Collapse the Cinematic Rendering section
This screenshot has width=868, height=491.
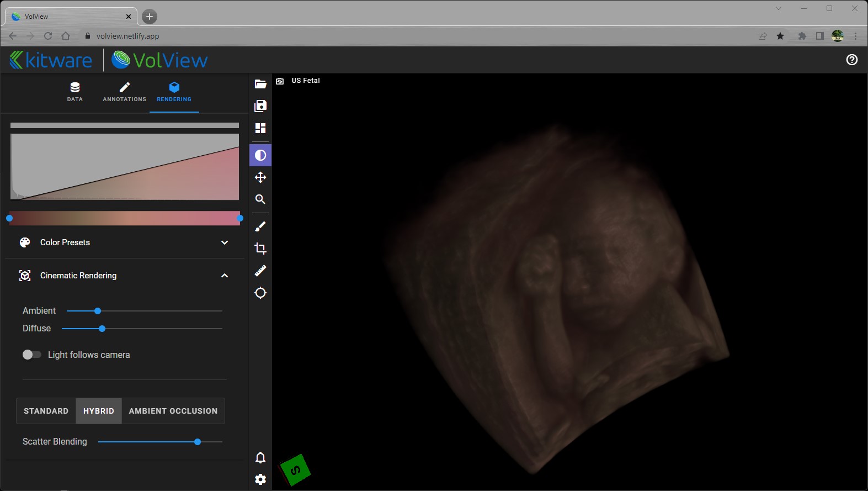[x=125, y=276]
